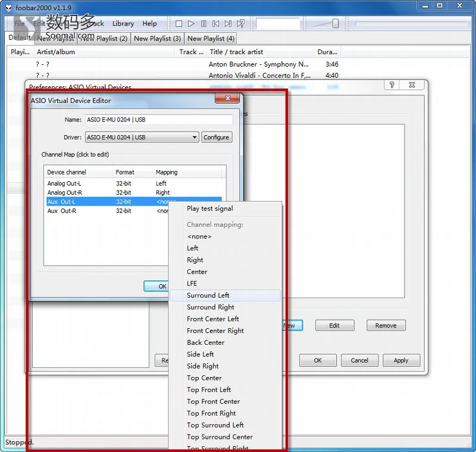Screen dimensions: 476x452
Task: Close the ASIO Virtual Device Editor
Action: click(227, 98)
